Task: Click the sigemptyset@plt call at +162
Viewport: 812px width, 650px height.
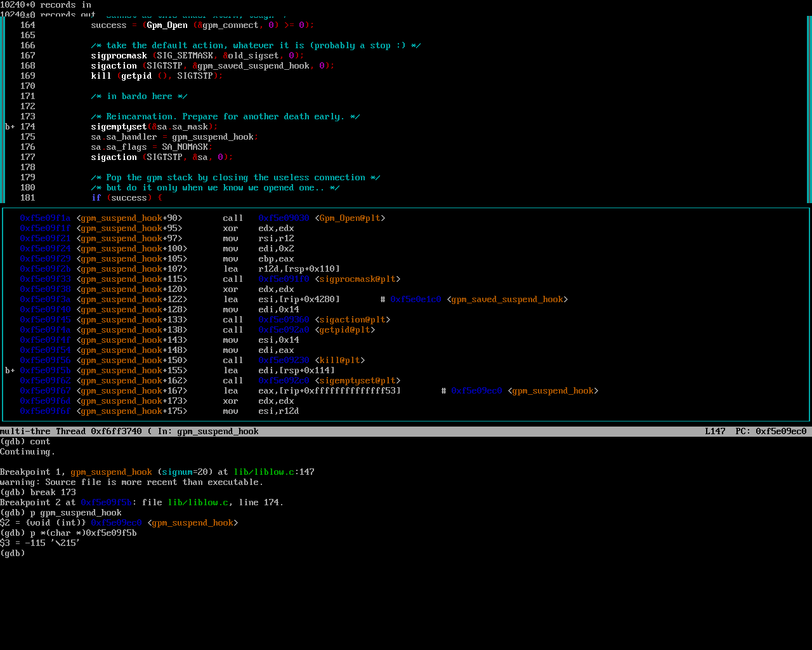Action: pyautogui.click(x=357, y=381)
